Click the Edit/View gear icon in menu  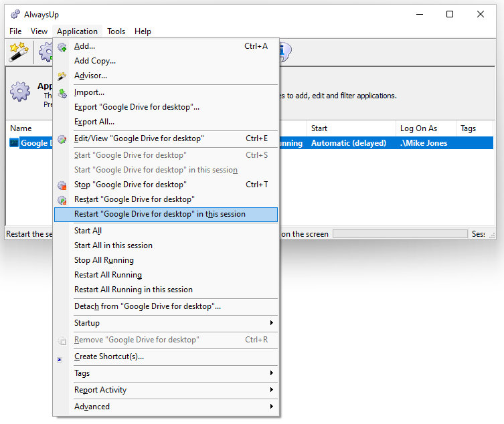[x=62, y=139]
